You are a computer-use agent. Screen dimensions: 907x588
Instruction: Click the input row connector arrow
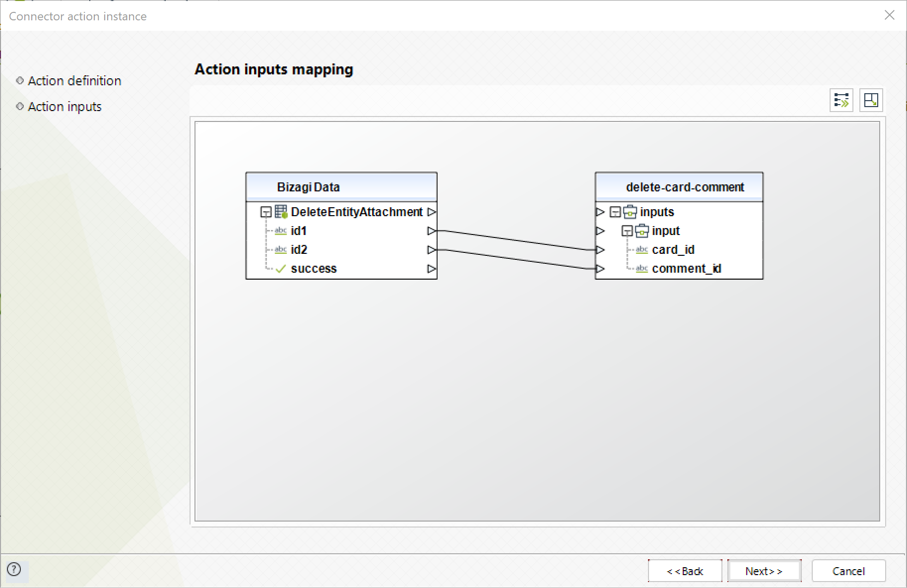600,231
